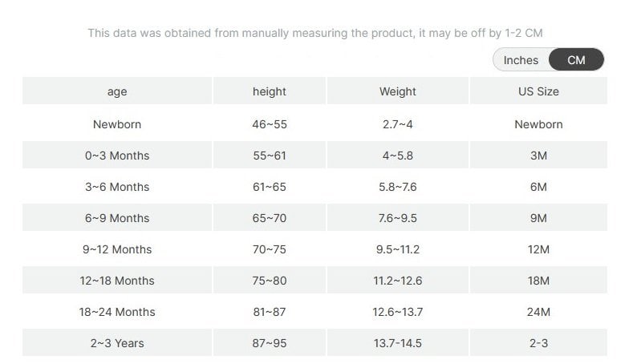Click the 2~3 Years age cell
Screen dimensions: 641x364
[117, 343]
